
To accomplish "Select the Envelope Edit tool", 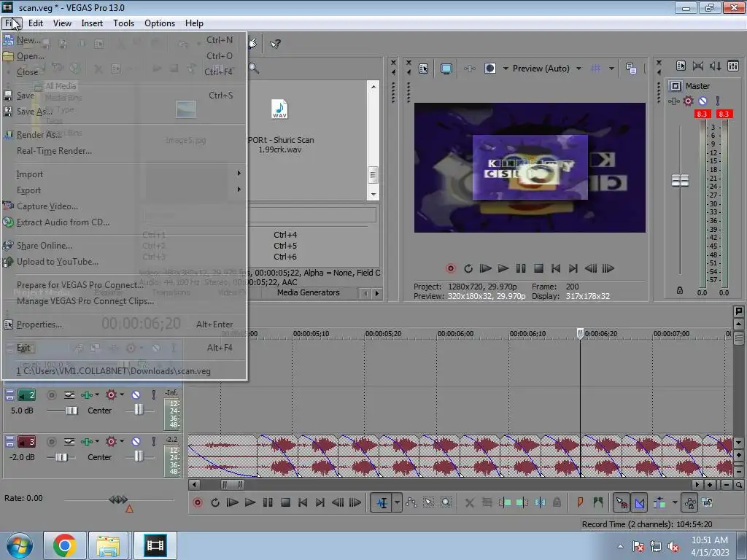I will tap(411, 502).
